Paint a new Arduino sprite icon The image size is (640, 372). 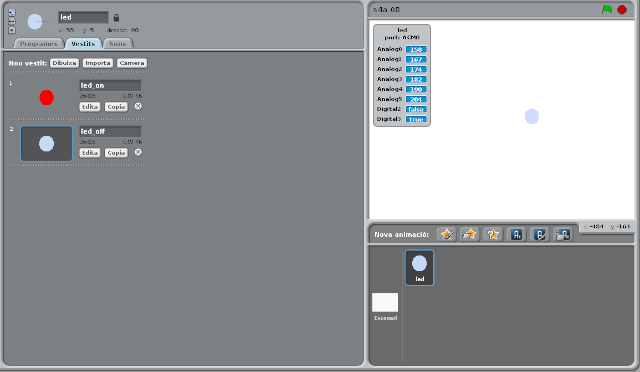[x=540, y=234]
